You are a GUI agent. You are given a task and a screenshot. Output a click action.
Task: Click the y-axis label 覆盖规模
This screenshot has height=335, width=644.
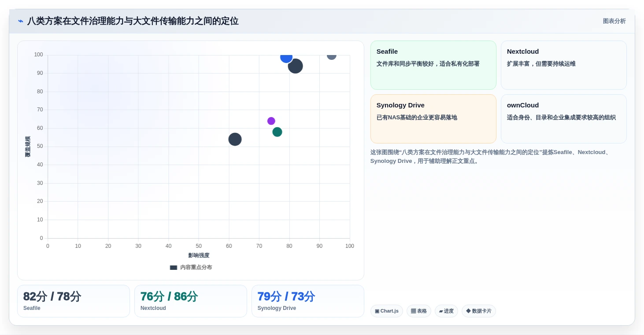[28, 147]
